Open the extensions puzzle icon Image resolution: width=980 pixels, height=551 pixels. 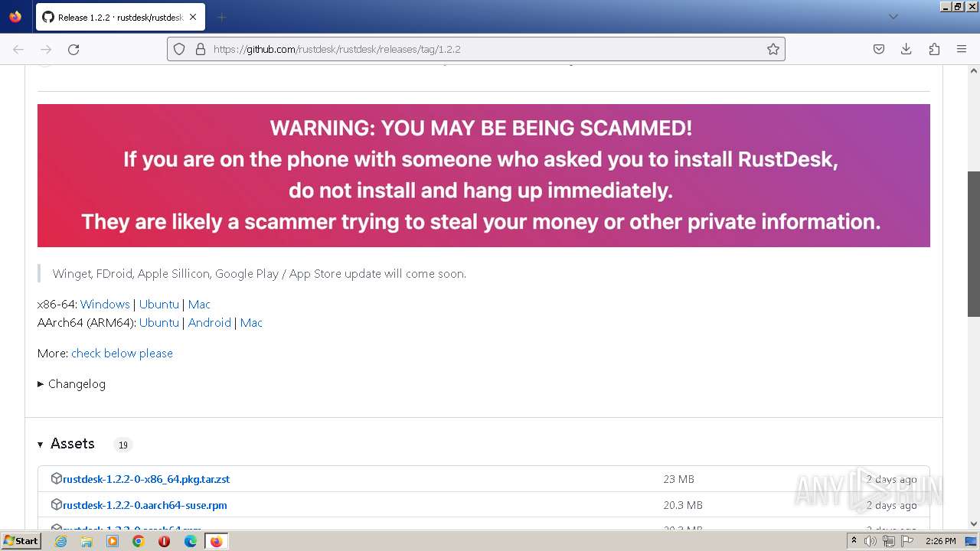[x=934, y=49]
